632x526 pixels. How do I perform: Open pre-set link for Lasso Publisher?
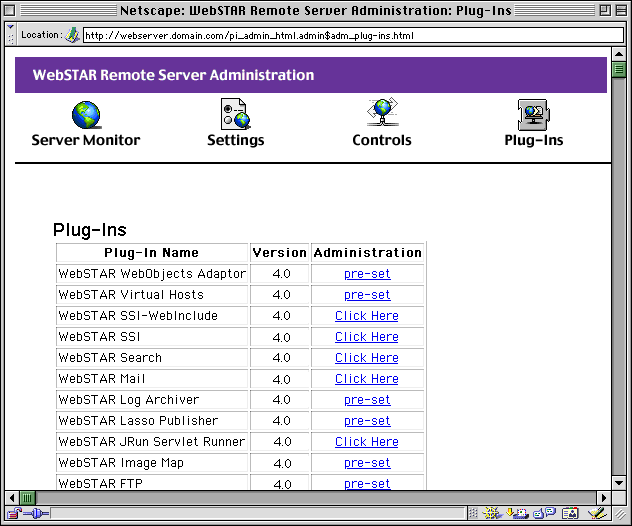[367, 421]
